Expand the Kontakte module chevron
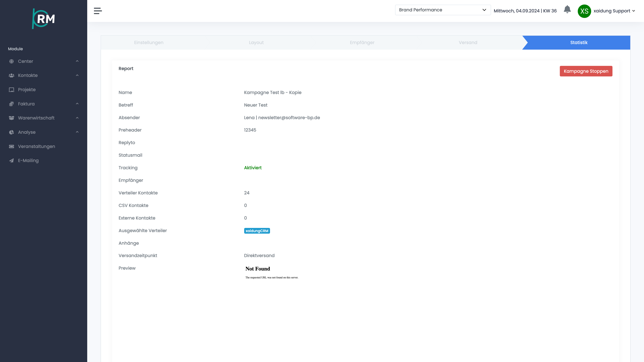644x362 pixels. tap(77, 75)
